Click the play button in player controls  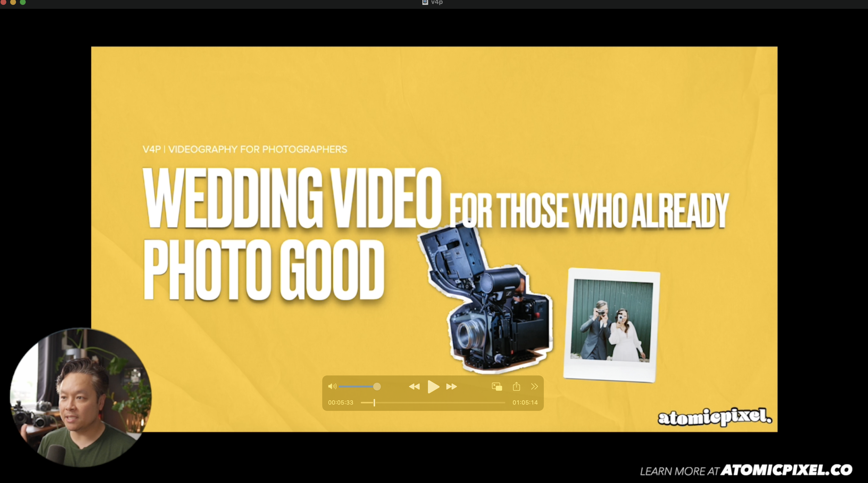click(x=433, y=386)
